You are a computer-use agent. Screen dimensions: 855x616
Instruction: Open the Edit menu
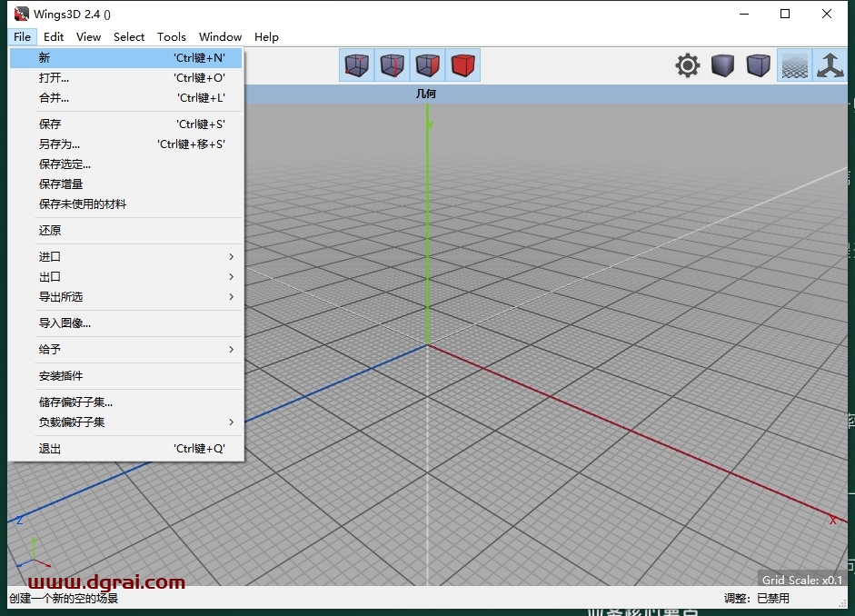(54, 36)
